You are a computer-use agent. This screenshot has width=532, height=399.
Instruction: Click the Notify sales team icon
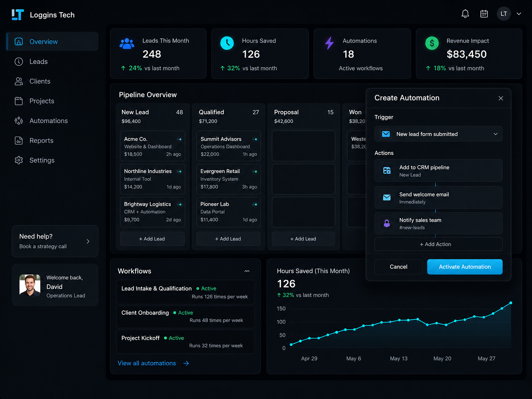[387, 223]
